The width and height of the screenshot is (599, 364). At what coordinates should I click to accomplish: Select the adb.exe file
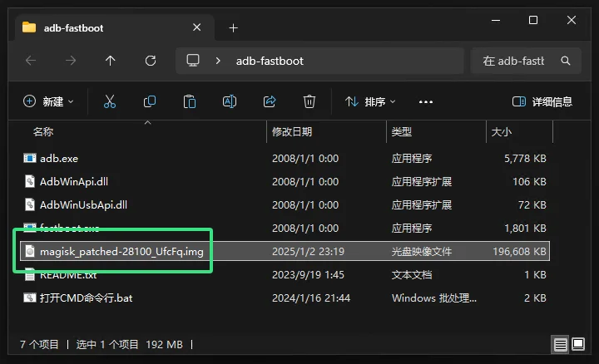(59, 159)
